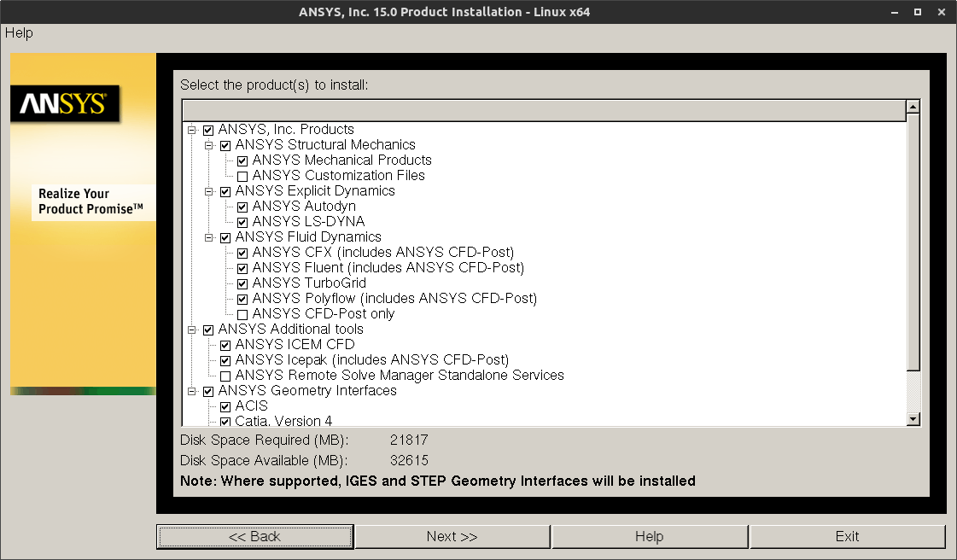Image resolution: width=957 pixels, height=560 pixels.
Task: Uncheck ANSYS Fluid Dynamics checkbox
Action: click(x=225, y=237)
